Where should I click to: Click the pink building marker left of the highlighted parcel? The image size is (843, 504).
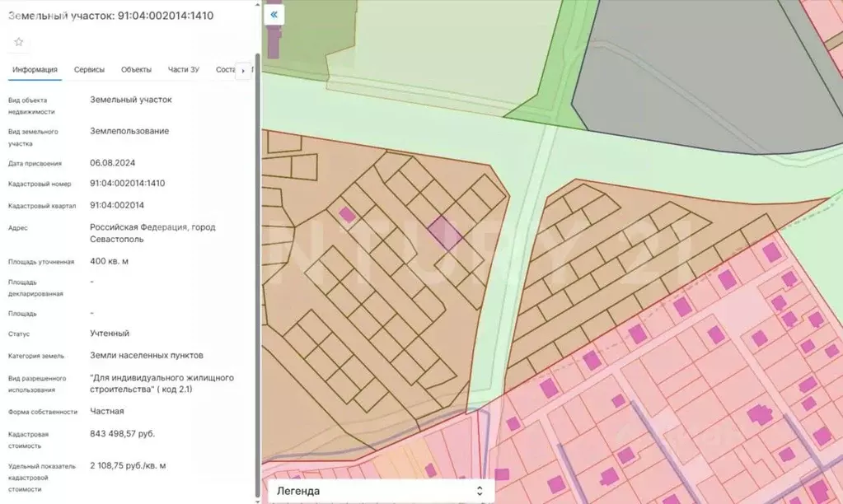click(x=348, y=214)
